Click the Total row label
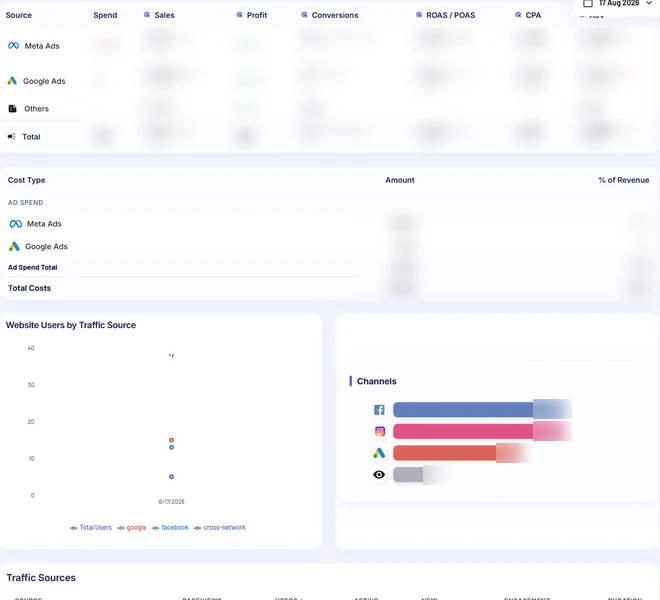660x600 pixels. 31,137
